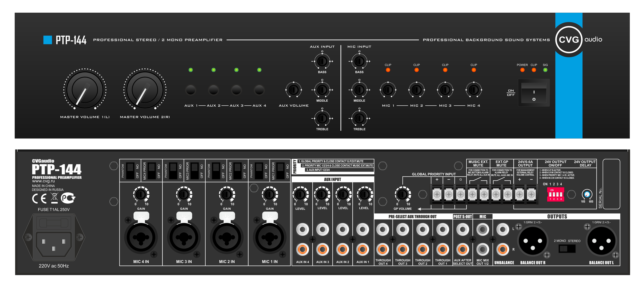Toggle the MIC1 PRIOR switch

point(280,171)
